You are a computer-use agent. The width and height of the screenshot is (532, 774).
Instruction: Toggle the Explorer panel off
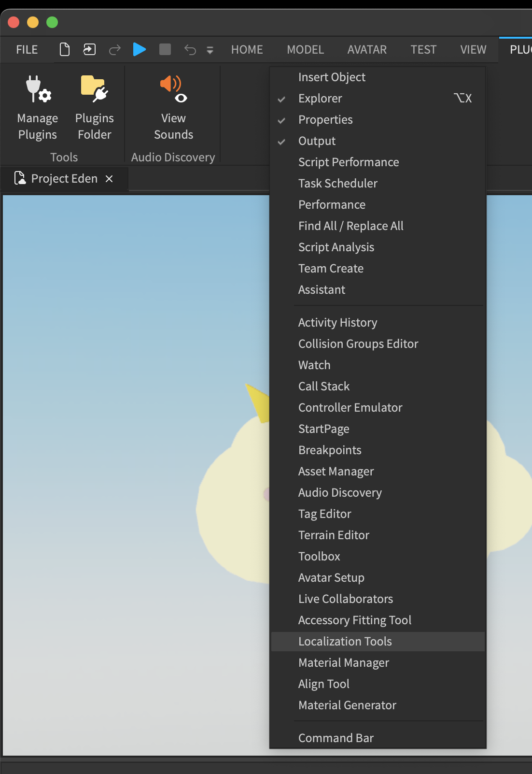[378, 99]
